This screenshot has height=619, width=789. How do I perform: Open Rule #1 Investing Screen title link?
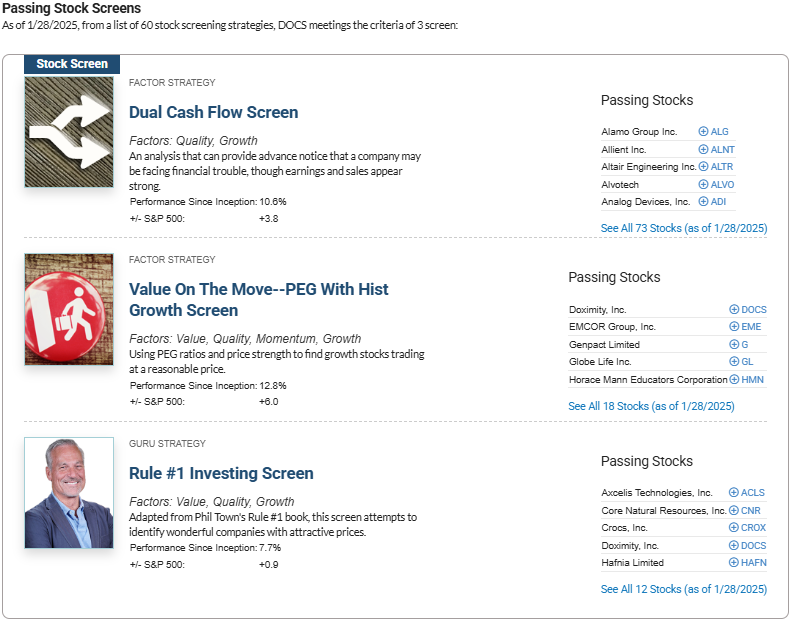click(221, 474)
